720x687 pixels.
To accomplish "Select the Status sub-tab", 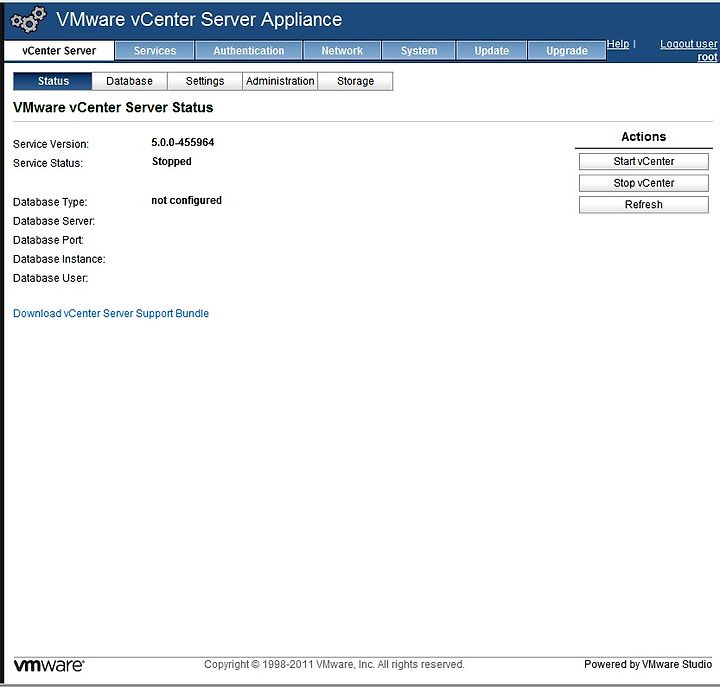I will pos(53,81).
